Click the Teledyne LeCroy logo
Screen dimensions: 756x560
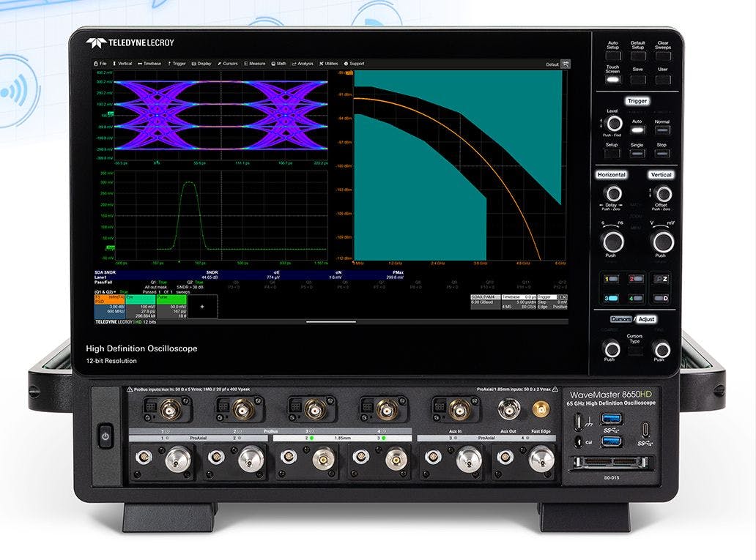coord(130,42)
